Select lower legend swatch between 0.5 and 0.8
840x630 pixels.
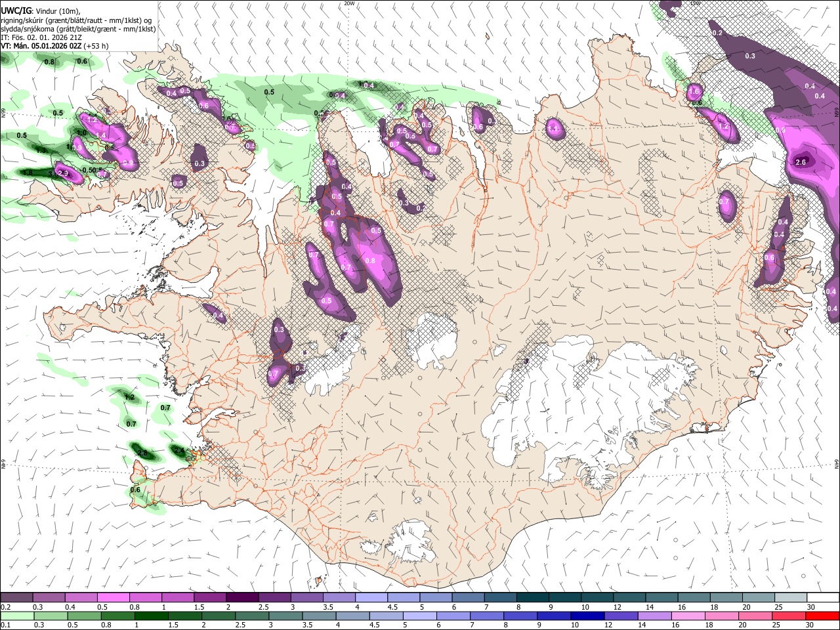(84, 616)
